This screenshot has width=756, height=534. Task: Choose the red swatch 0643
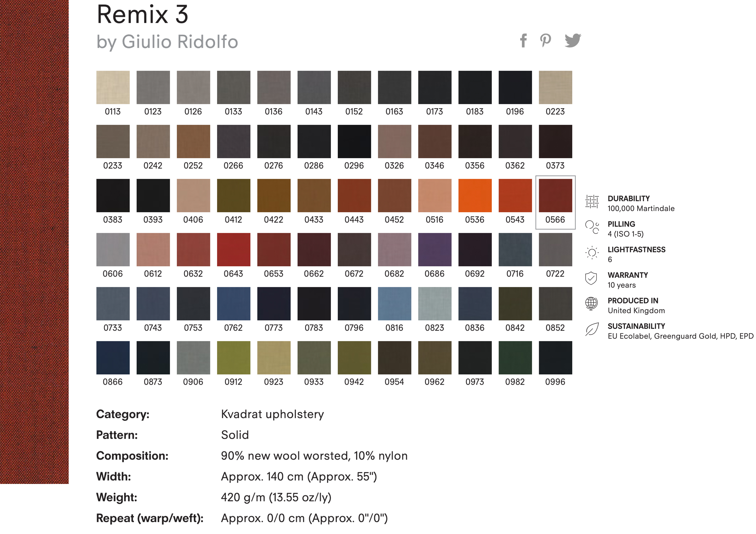pyautogui.click(x=233, y=250)
